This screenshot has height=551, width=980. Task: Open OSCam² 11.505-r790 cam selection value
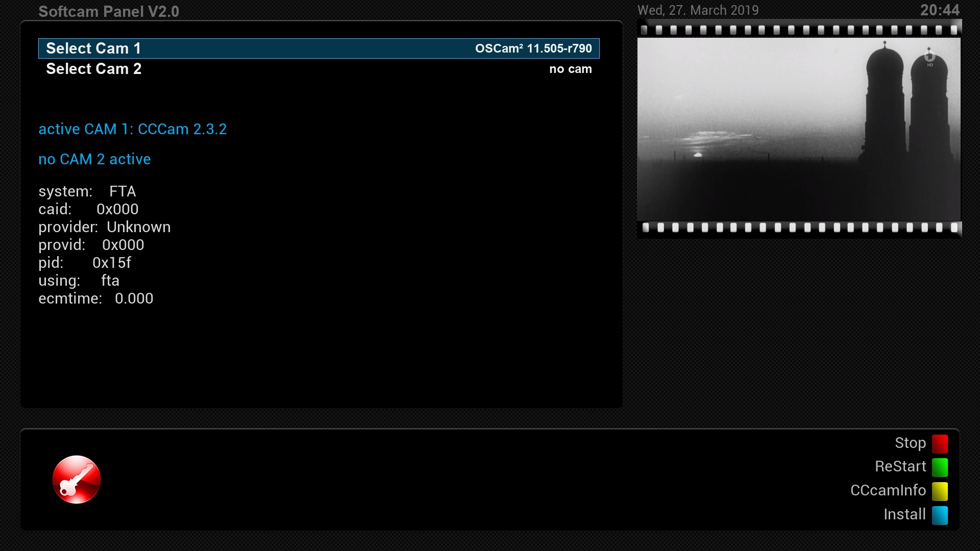[533, 48]
